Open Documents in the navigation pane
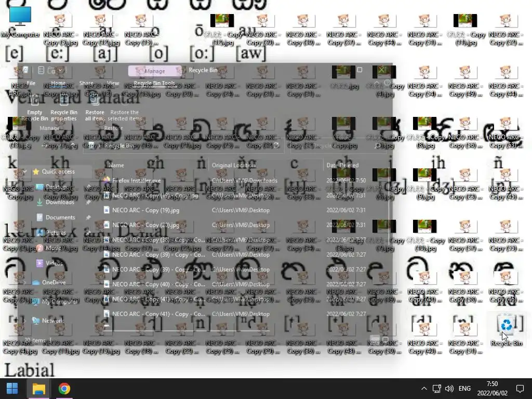Screen dimensions: 532x399 (60, 217)
